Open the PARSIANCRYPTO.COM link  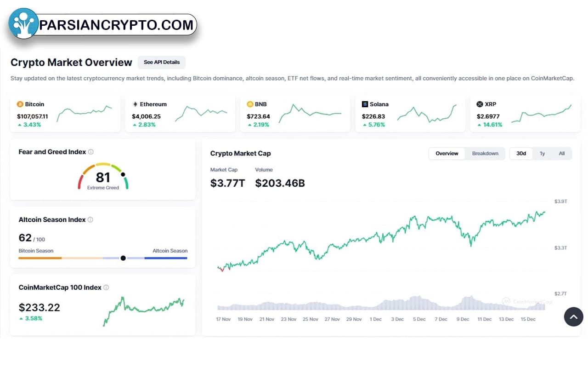(x=116, y=25)
